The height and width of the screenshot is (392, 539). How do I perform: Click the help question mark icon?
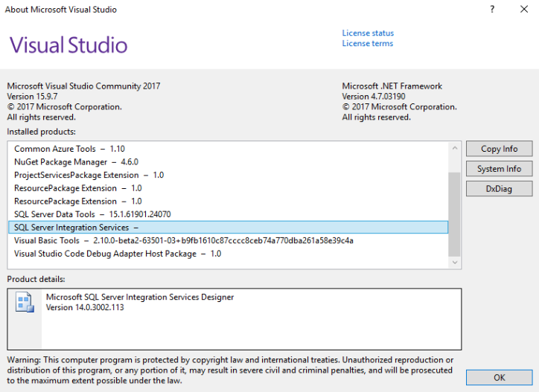[x=492, y=9]
